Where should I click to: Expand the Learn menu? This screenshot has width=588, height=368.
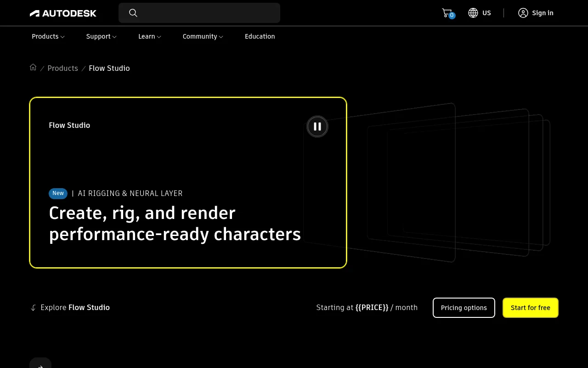(150, 36)
